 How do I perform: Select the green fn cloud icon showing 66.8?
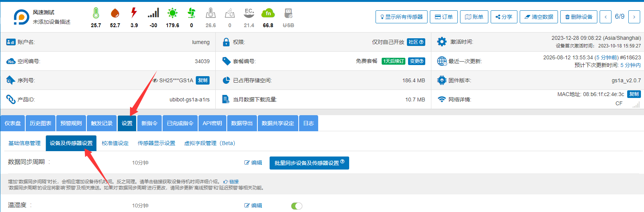point(268,13)
